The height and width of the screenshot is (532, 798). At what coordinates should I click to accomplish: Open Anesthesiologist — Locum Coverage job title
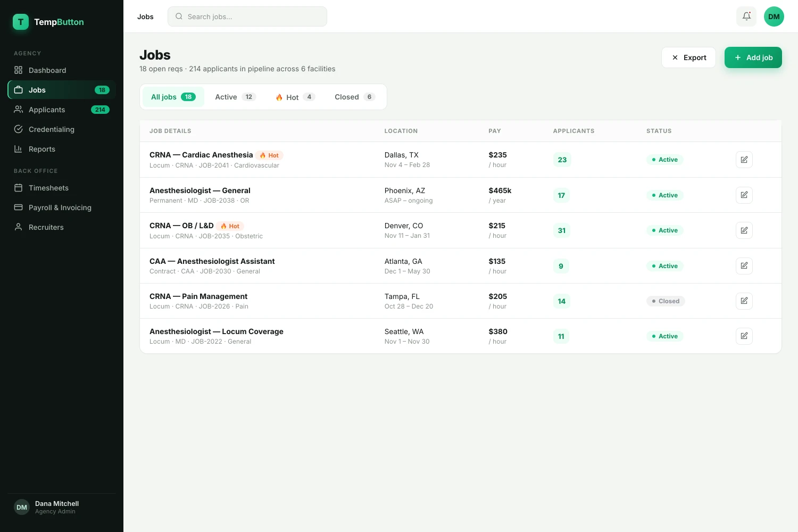click(x=217, y=331)
